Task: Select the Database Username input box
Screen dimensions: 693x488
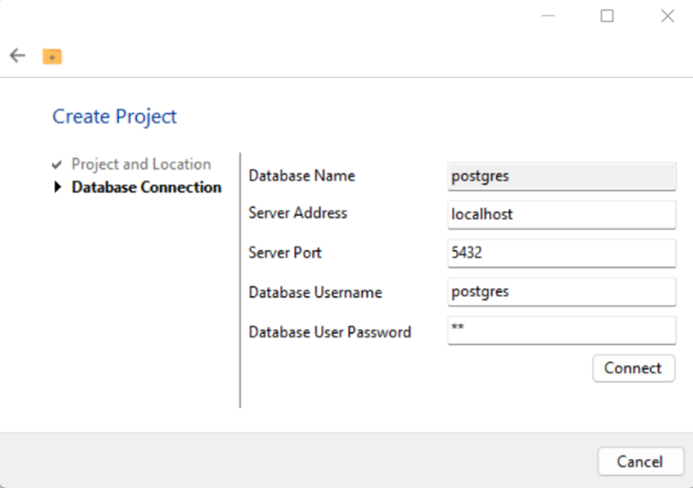Action: (562, 292)
